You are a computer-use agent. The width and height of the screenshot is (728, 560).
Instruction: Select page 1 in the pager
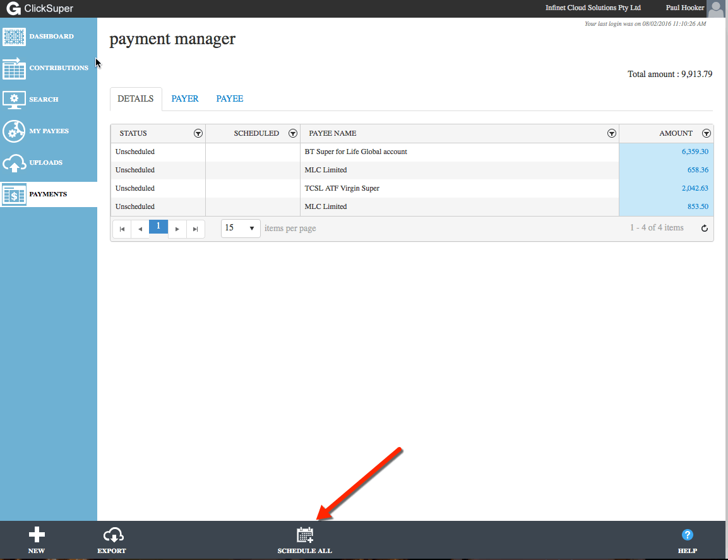pyautogui.click(x=158, y=227)
